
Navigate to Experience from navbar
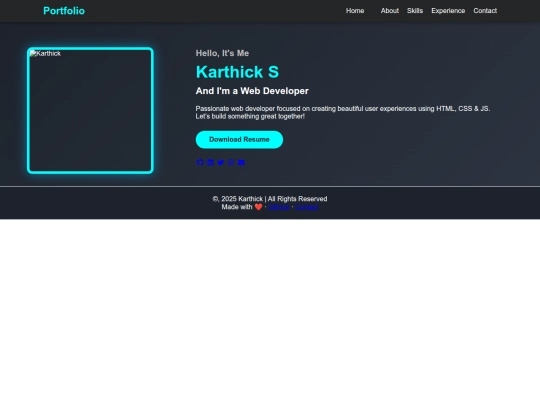[448, 11]
